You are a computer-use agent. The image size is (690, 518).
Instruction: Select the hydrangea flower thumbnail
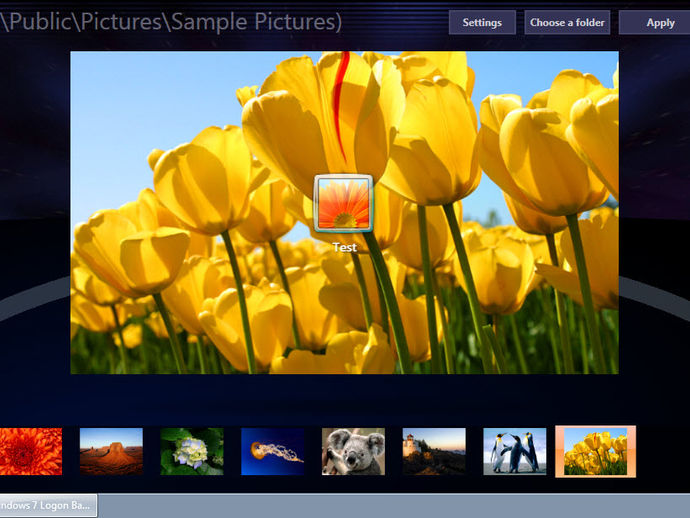(x=192, y=452)
